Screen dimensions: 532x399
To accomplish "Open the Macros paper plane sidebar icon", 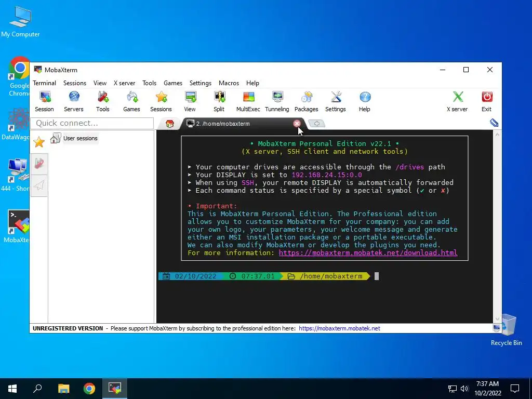I will coord(39,185).
